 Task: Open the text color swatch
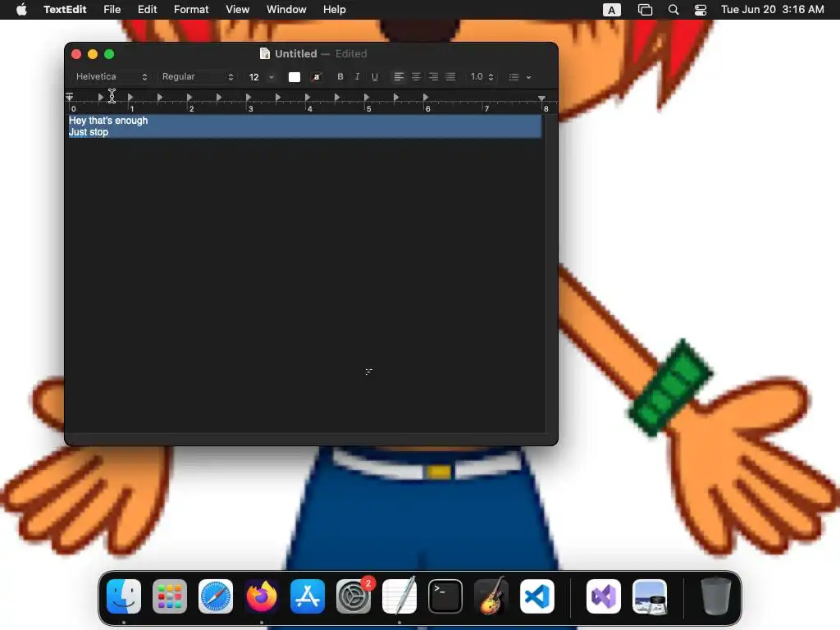pyautogui.click(x=294, y=76)
